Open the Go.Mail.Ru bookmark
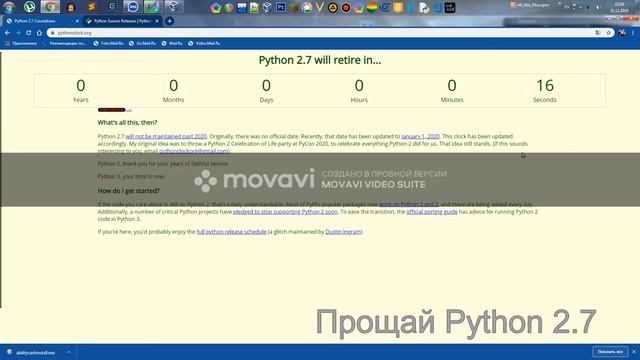Viewport: 640px width, 360px height. 142,43
